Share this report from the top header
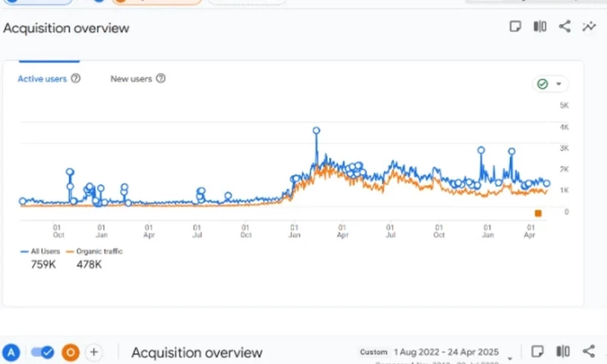The width and height of the screenshot is (607, 364). [x=565, y=27]
